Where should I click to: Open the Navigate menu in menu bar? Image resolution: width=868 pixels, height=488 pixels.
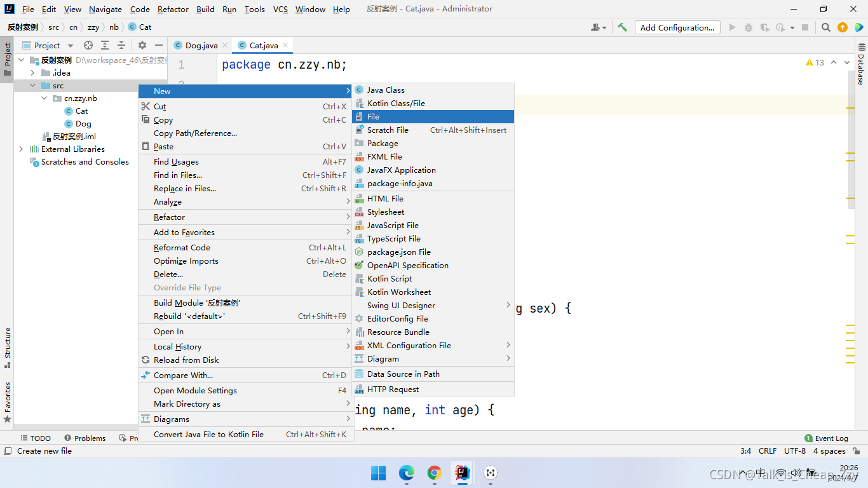(x=105, y=9)
